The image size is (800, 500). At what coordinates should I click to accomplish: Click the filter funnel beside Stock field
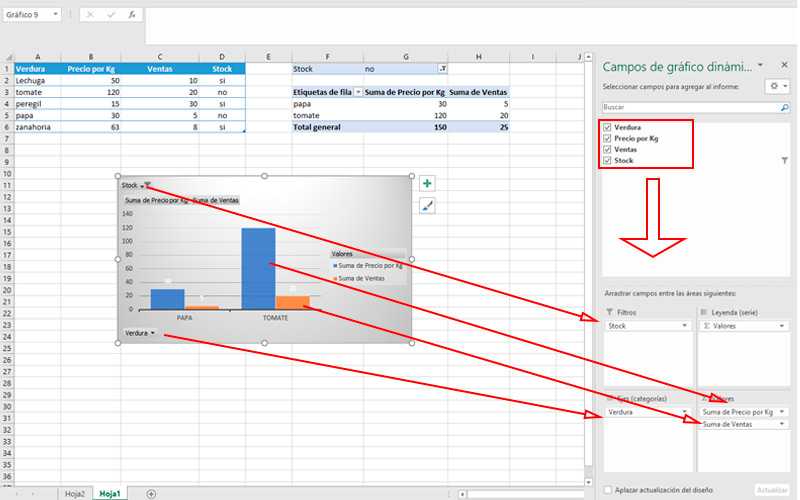784,161
